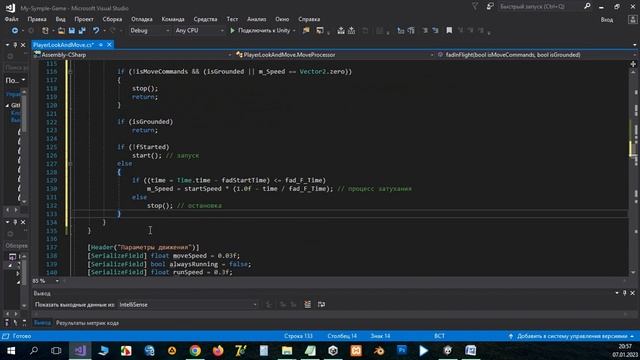The height and width of the screenshot is (360, 640).
Task: Open the Тест menu
Action: (x=232, y=19)
